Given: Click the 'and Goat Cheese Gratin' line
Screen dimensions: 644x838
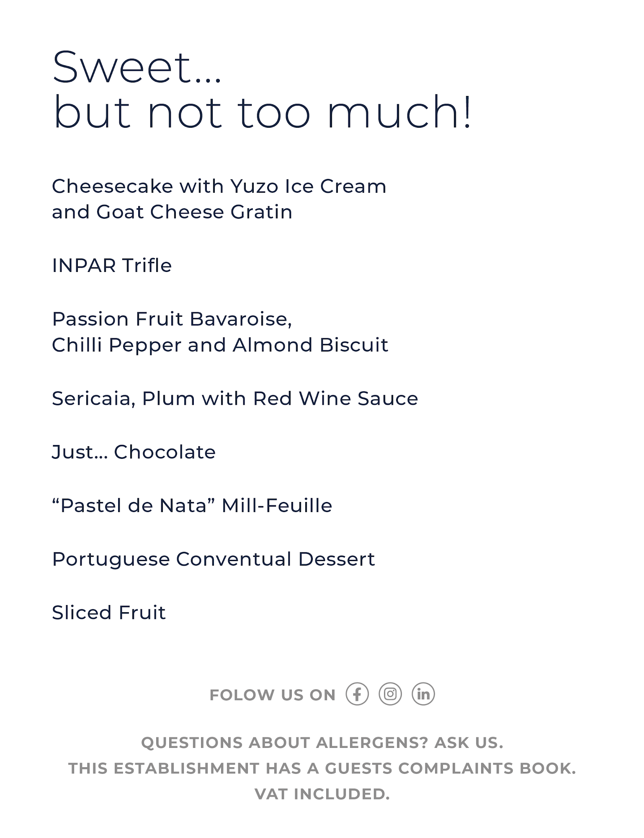Looking at the screenshot, I should [172, 212].
